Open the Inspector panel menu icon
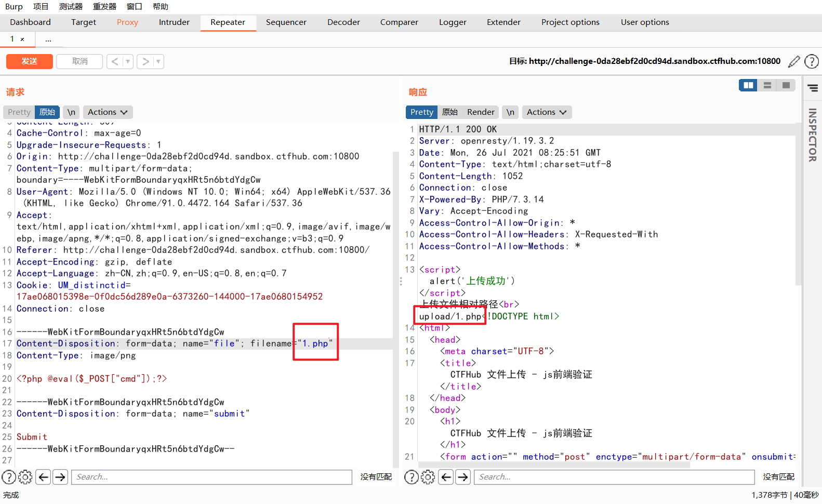Image resolution: width=822 pixels, height=504 pixels. [813, 88]
